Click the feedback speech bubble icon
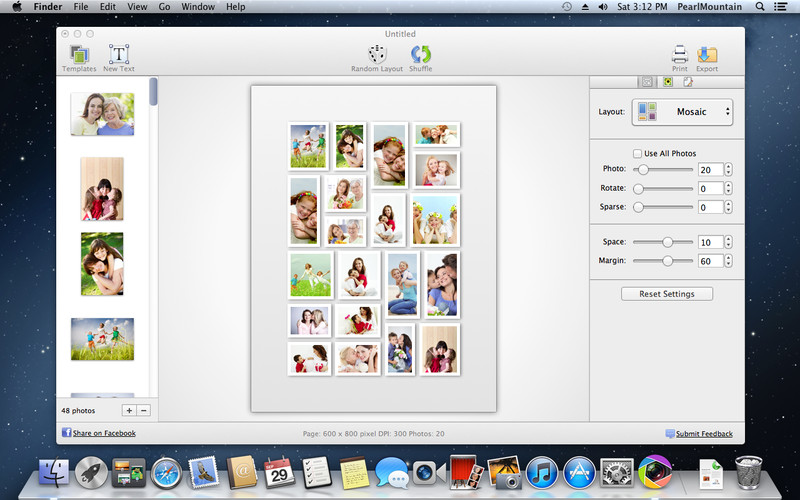800x500 pixels. coord(670,434)
